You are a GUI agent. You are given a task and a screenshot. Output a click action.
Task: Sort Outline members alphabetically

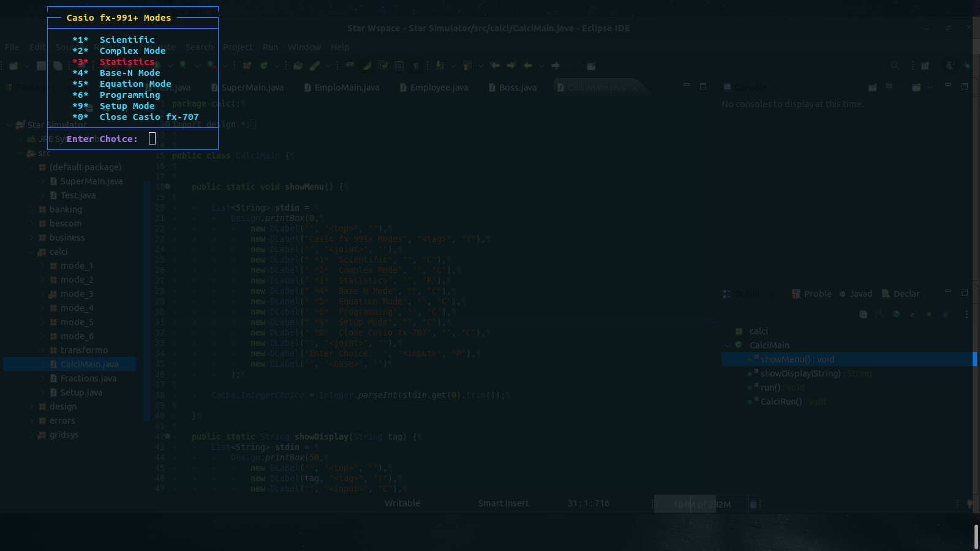pos(880,314)
